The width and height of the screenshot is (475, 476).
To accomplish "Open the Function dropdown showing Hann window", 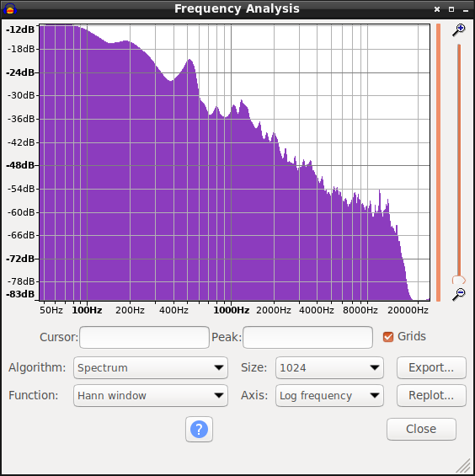I will 151,396.
